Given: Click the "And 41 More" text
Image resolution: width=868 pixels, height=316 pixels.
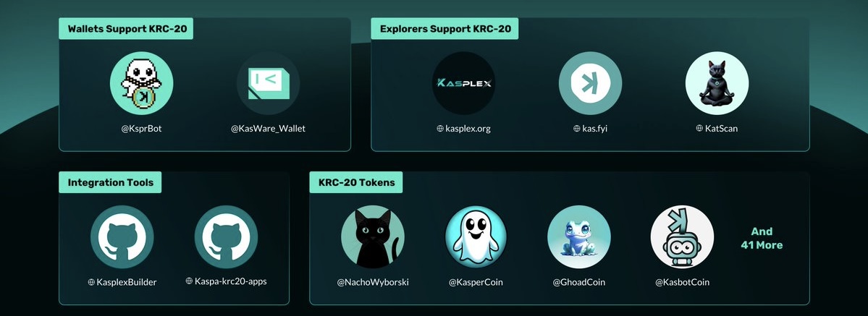Looking at the screenshot, I should [x=762, y=239].
